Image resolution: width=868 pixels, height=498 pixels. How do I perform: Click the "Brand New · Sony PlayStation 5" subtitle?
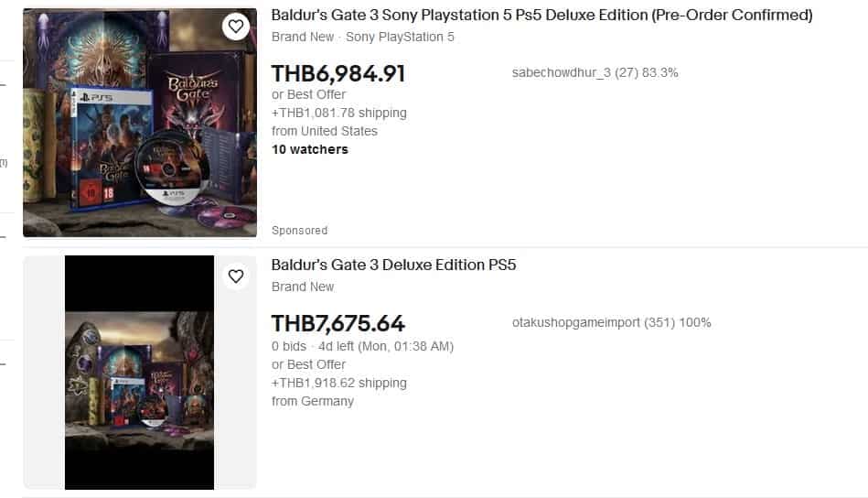click(362, 38)
